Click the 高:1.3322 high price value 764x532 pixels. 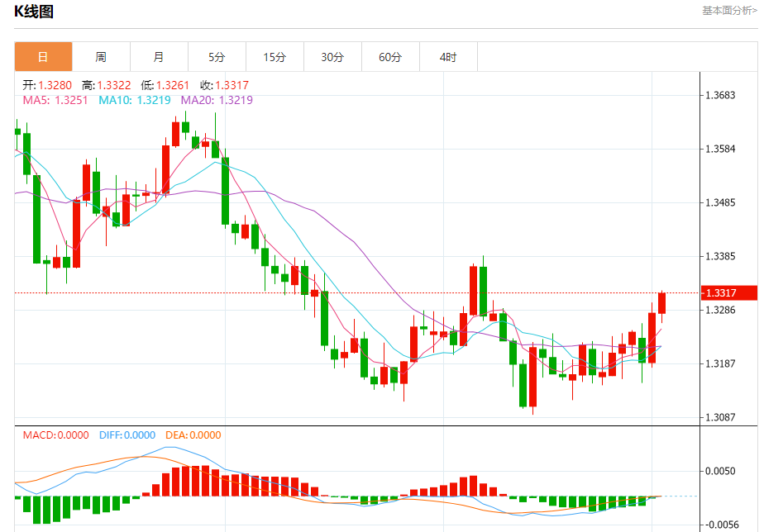(106, 85)
